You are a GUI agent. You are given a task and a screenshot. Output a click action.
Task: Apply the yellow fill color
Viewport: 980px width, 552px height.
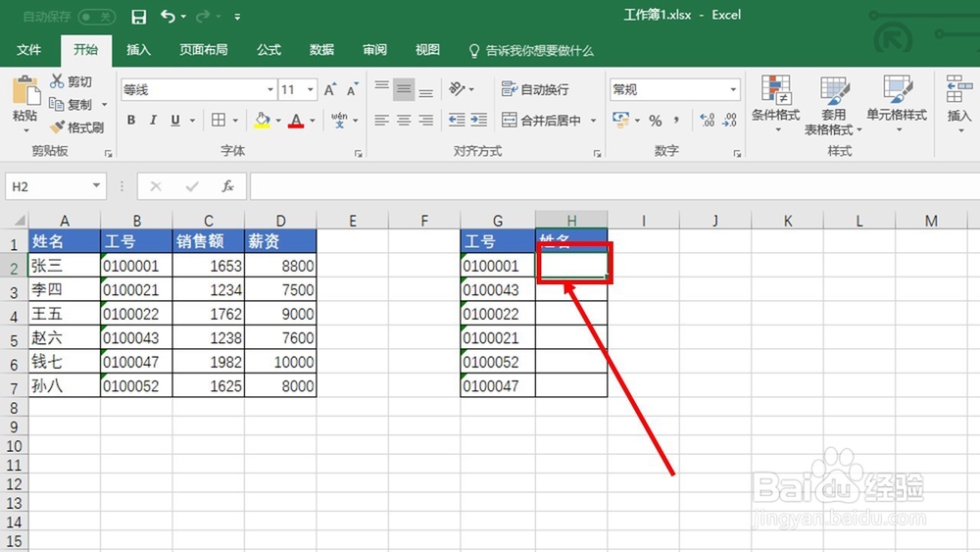tap(263, 120)
